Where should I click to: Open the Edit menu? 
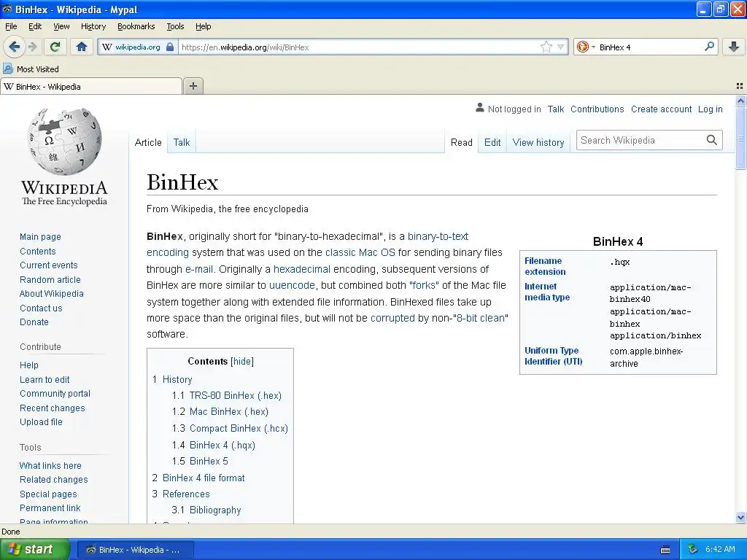(35, 26)
